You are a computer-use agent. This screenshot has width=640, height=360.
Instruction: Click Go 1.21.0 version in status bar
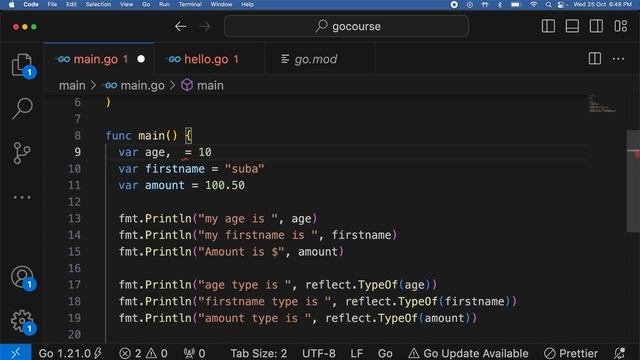[x=70, y=353]
